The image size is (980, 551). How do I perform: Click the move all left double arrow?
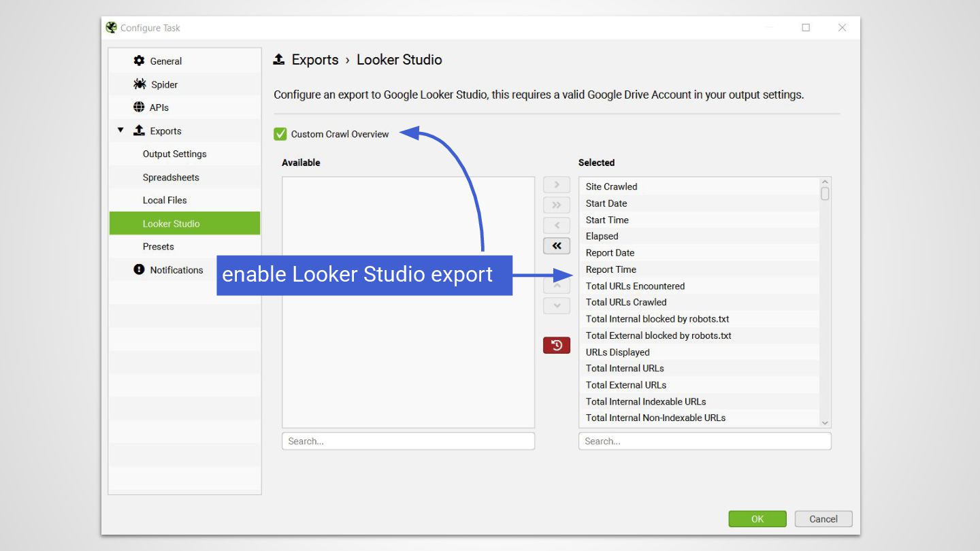(557, 246)
